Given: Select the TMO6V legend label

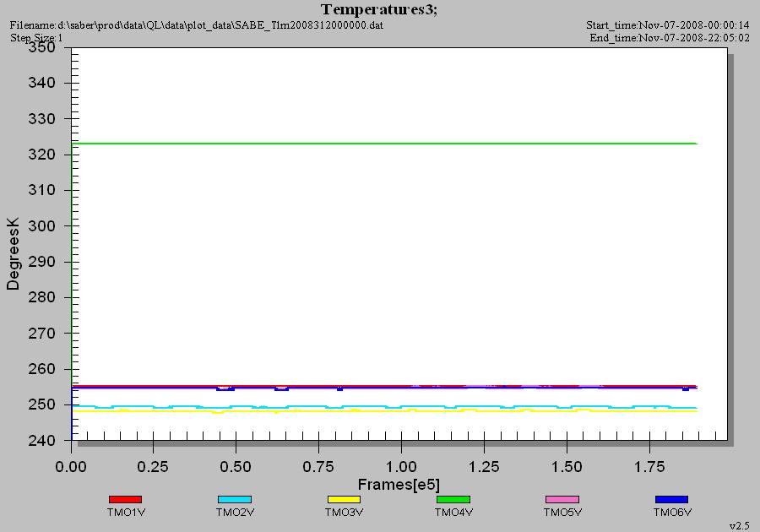Looking at the screenshot, I should coord(672,512).
